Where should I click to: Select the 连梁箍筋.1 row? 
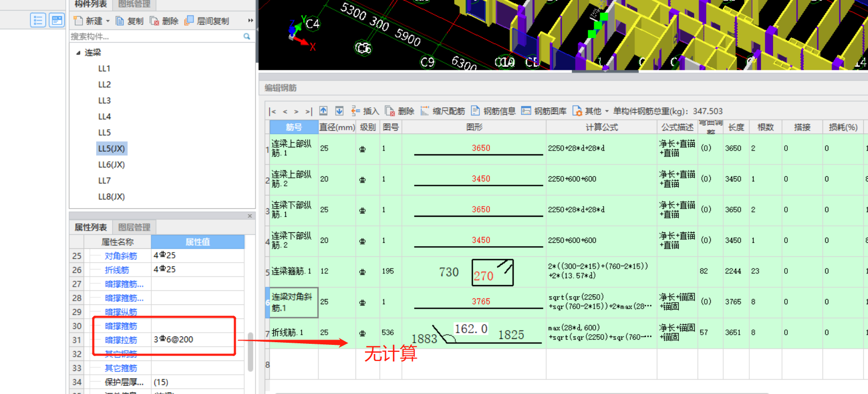(x=294, y=271)
